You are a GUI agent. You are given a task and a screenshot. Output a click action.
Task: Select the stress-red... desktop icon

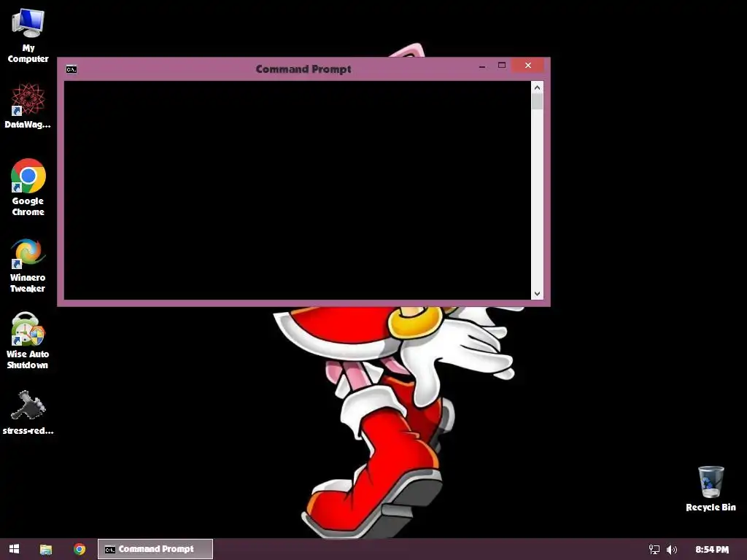tap(28, 413)
